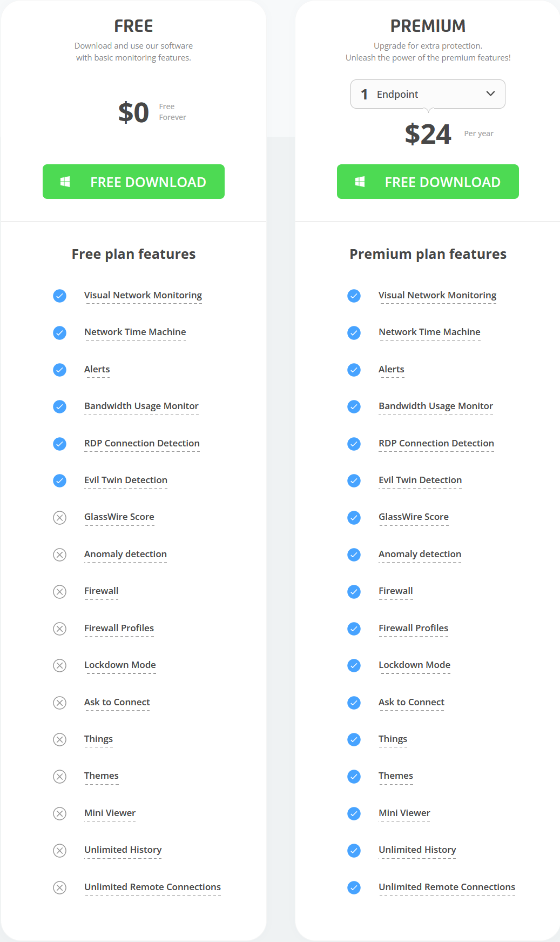Click Evil Twin Detection in Free plan list
This screenshot has width=560, height=942.
pos(126,480)
